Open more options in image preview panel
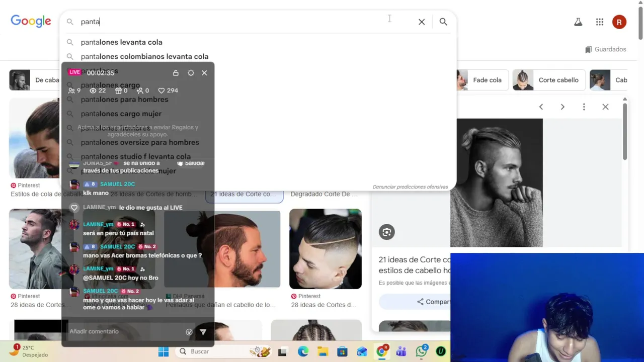Screen dimensions: 644x362 tap(584, 107)
